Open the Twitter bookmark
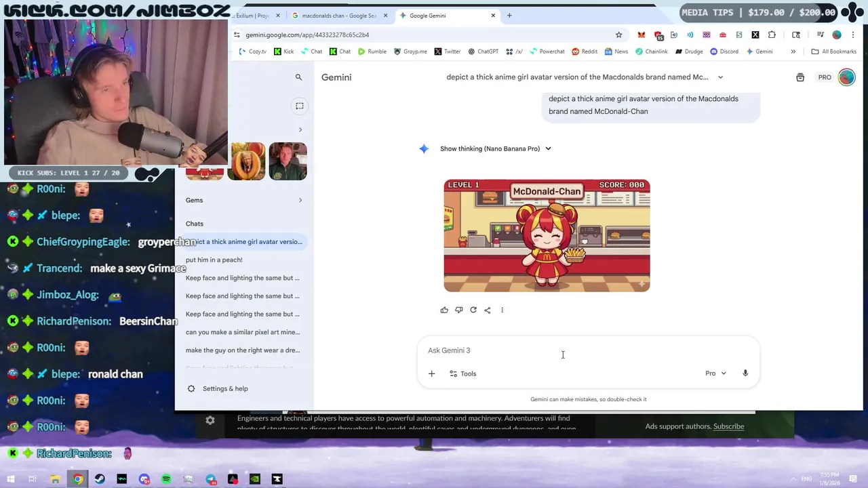 pos(448,52)
